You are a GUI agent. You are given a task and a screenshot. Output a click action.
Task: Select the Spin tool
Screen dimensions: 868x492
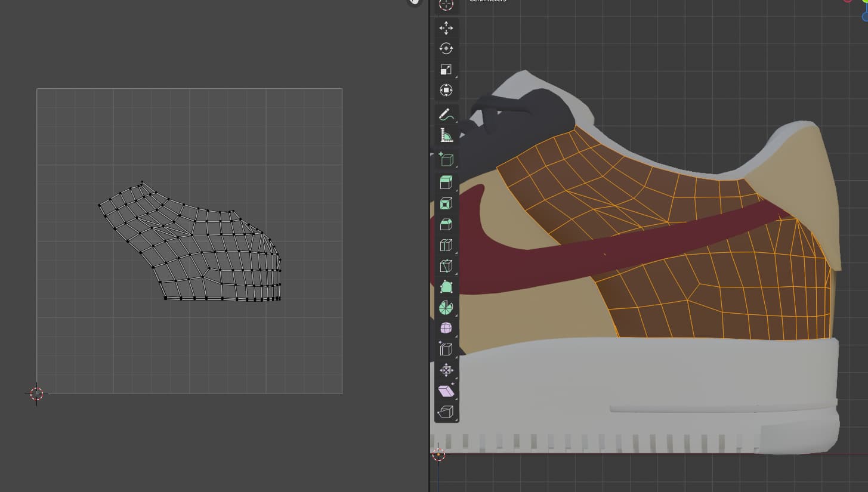click(446, 308)
